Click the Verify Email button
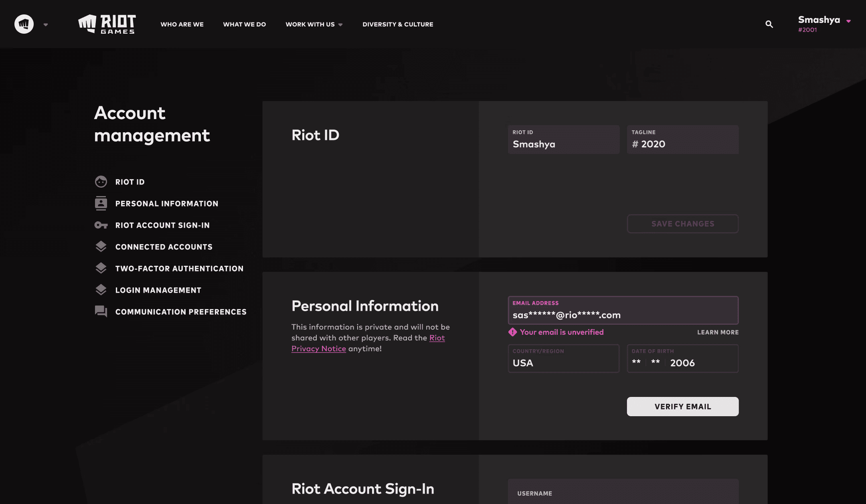Screen dimensions: 866x504 tap(682, 406)
